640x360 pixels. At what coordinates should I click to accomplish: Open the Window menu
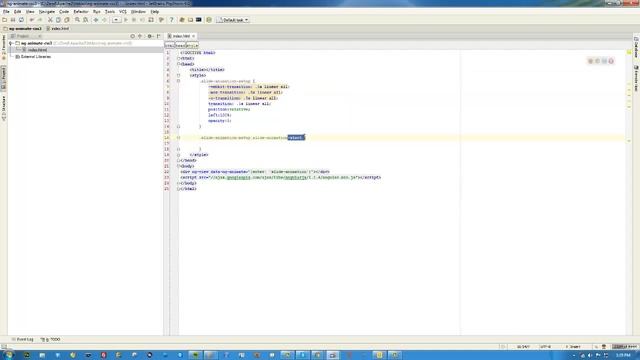[138, 12]
